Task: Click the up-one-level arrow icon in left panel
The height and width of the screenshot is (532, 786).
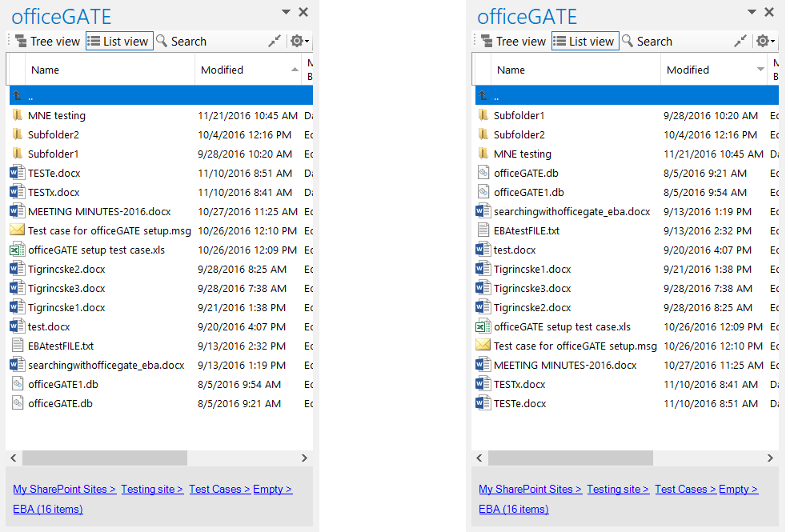Action: (x=17, y=96)
